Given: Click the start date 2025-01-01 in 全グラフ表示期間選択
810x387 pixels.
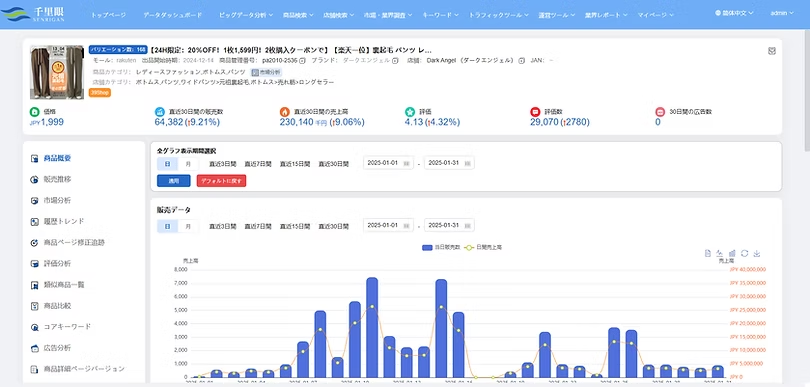Looking at the screenshot, I should point(388,163).
